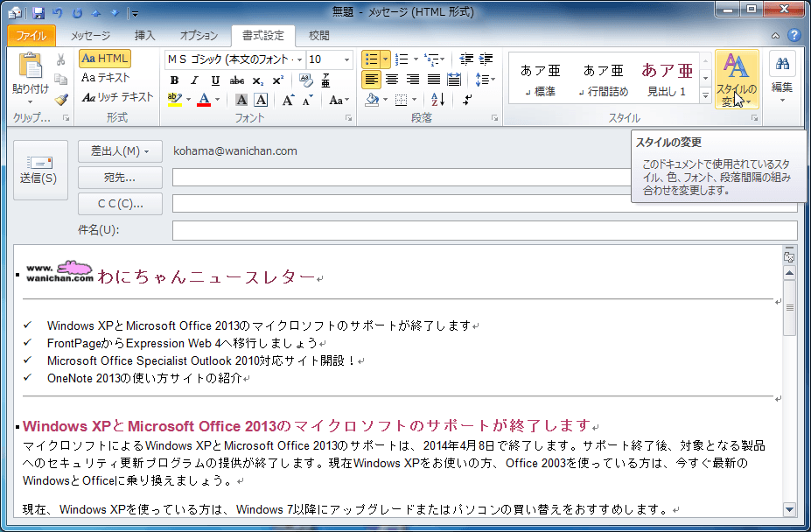Grow font size with the larger A icon
Viewport: 811px width, 532px height.
point(288,100)
